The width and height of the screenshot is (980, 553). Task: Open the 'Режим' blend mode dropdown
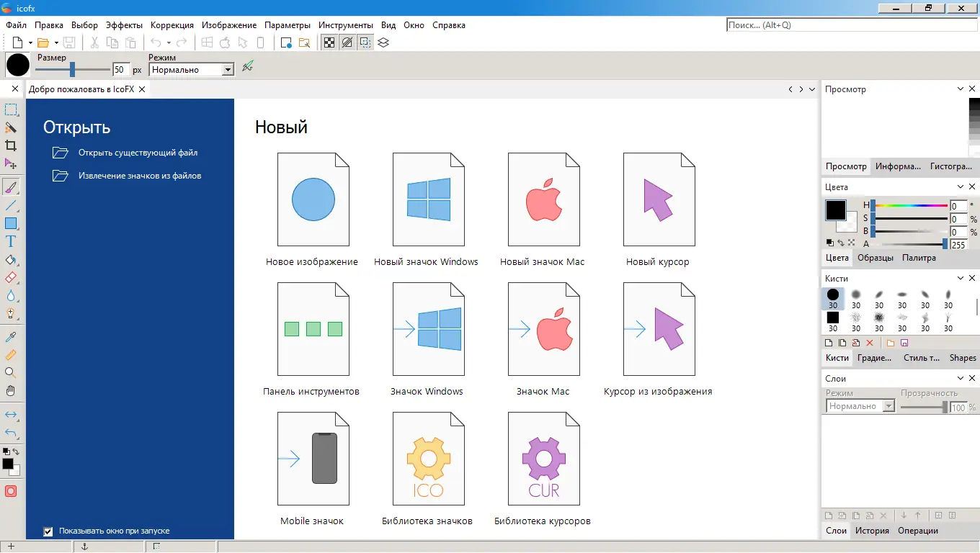coord(191,69)
